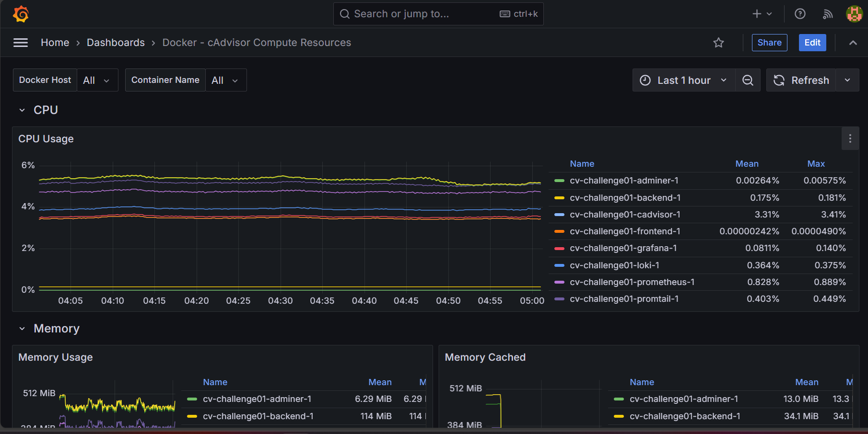The image size is (868, 434).
Task: Toggle grafana-1 series in CPU legend
Action: point(623,248)
